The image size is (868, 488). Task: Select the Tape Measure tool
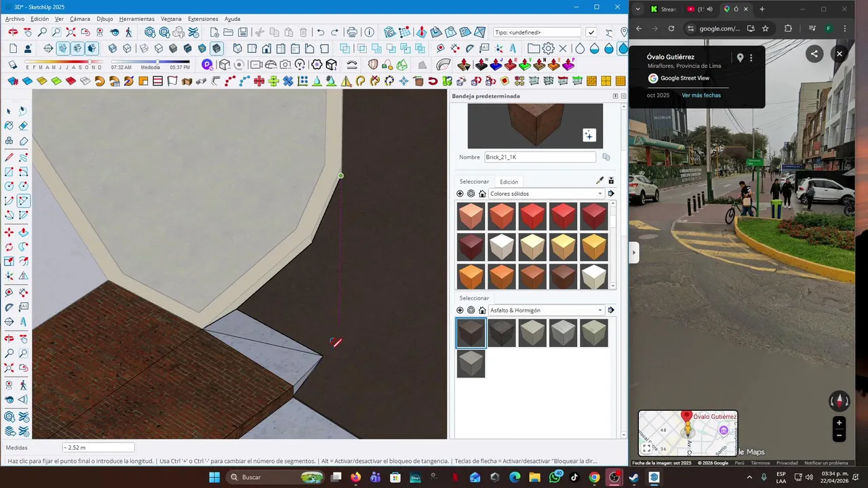point(9,292)
